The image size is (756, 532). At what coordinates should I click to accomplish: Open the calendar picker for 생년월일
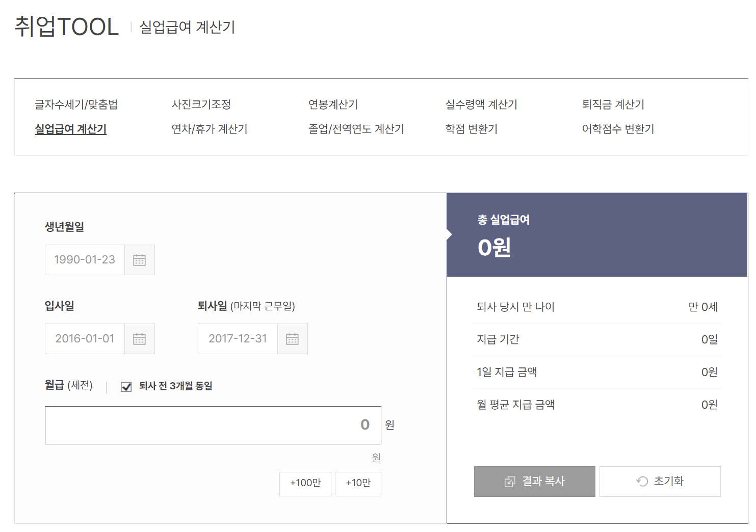pyautogui.click(x=139, y=260)
